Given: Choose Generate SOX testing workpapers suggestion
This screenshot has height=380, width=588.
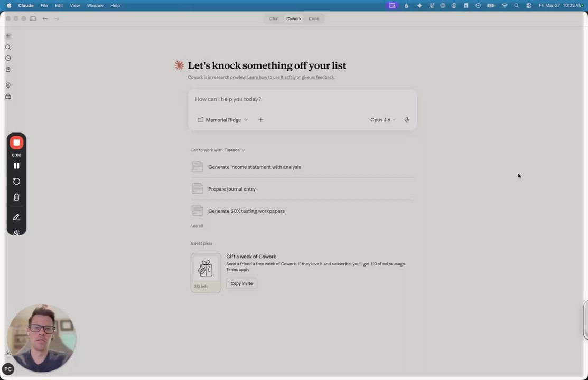Looking at the screenshot, I should pos(303,211).
